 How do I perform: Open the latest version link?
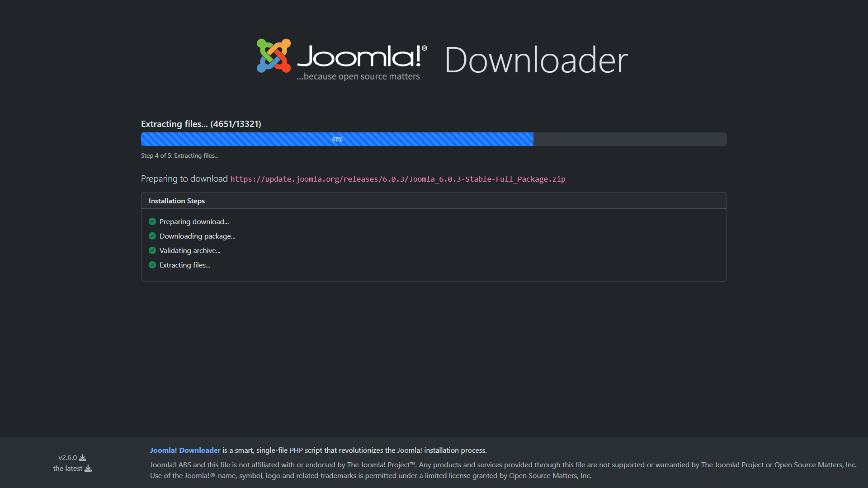tap(67, 468)
